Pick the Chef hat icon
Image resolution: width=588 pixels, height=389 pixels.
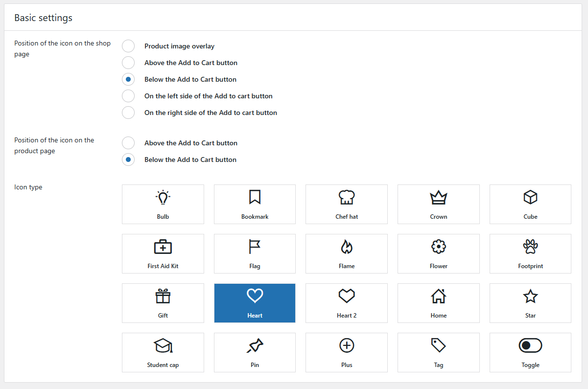(346, 204)
